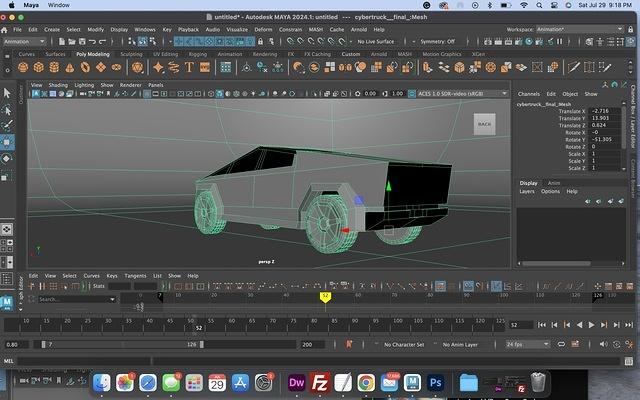This screenshot has width=640, height=400.
Task: Open the Graph Editor search field dropdown arrow
Action: [x=112, y=299]
